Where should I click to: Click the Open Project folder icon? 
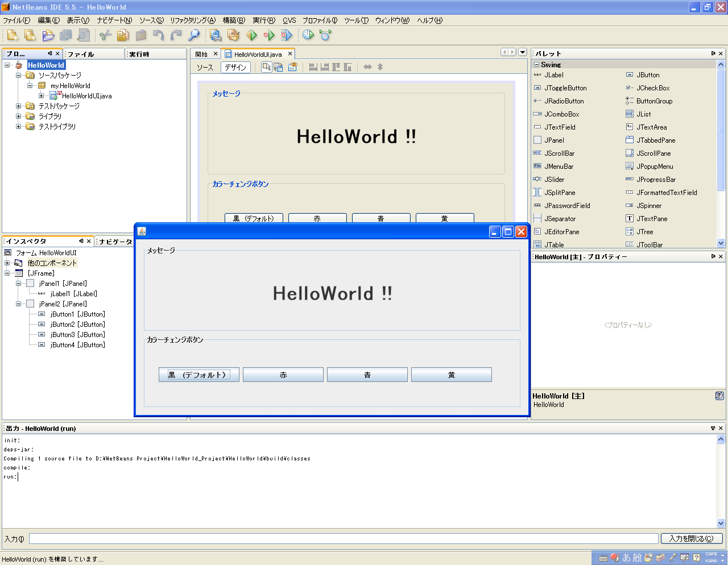point(48,35)
